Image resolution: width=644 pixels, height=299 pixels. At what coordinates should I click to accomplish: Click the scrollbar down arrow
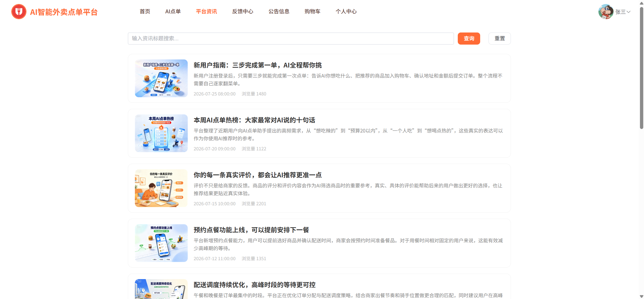pos(641,296)
